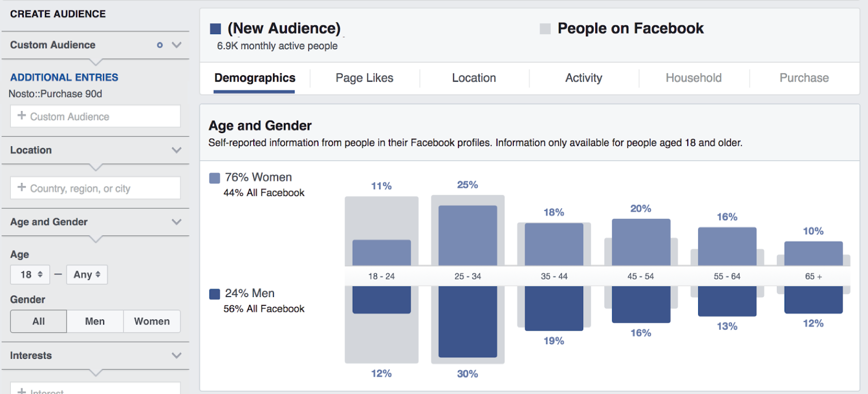Image resolution: width=868 pixels, height=394 pixels.
Task: Click the Men legend color square
Action: 214,294
